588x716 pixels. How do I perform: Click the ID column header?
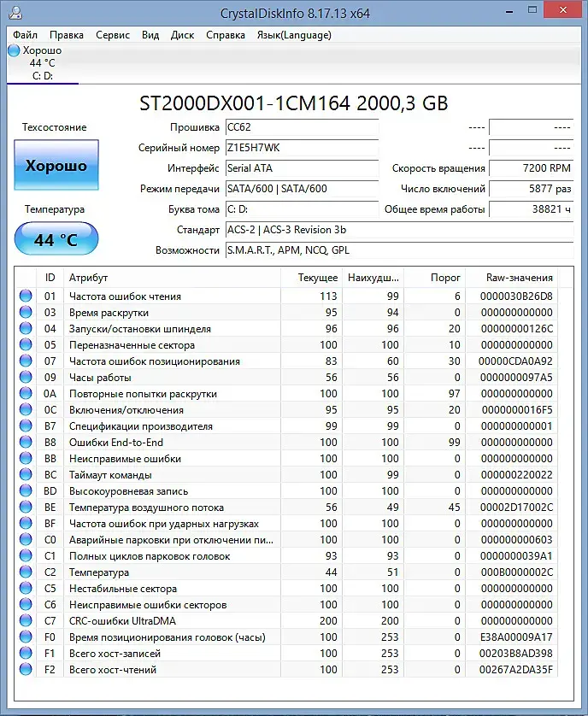pos(50,278)
